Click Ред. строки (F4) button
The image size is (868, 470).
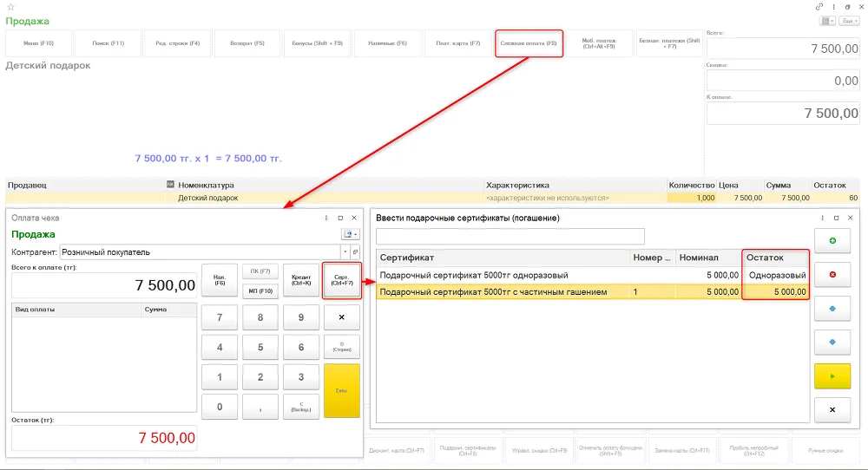tap(177, 43)
